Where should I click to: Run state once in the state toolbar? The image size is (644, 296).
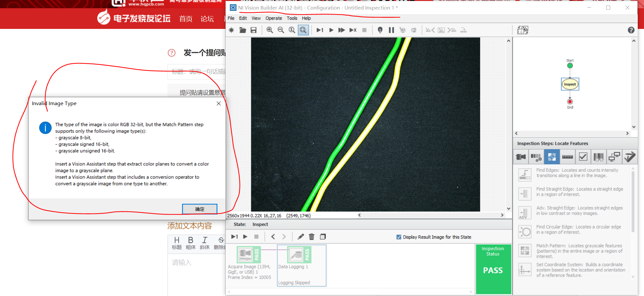click(x=234, y=237)
